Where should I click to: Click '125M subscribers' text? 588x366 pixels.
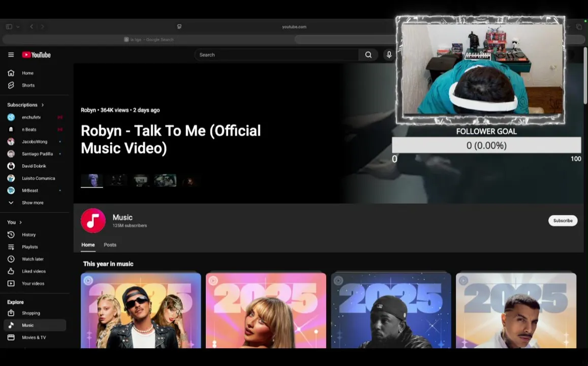coord(130,226)
